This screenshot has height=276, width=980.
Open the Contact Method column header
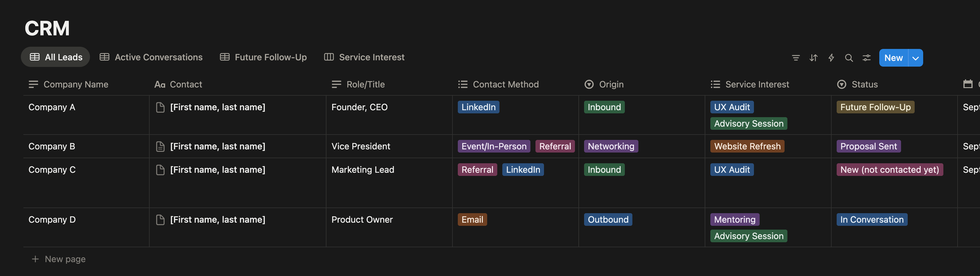coord(505,84)
